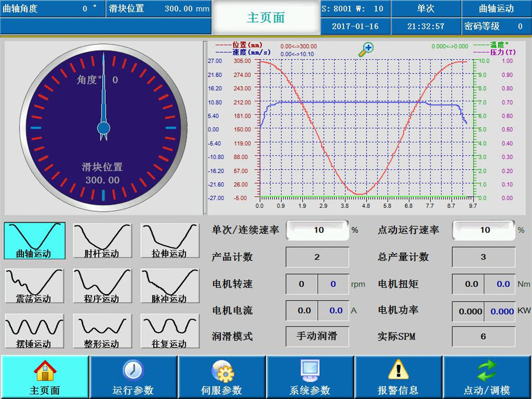
Task: Open the 系统参数 system parameters page
Action: pyautogui.click(x=310, y=377)
